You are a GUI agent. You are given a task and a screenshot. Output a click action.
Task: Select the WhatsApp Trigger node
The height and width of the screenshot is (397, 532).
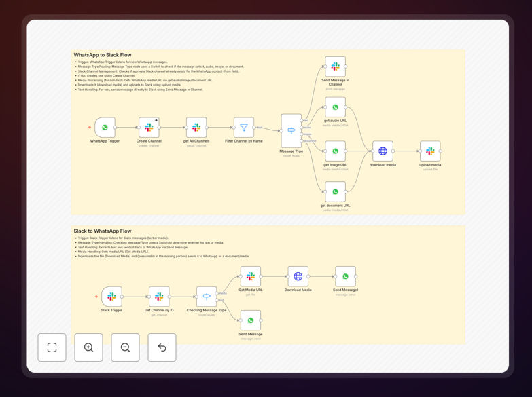(105, 128)
